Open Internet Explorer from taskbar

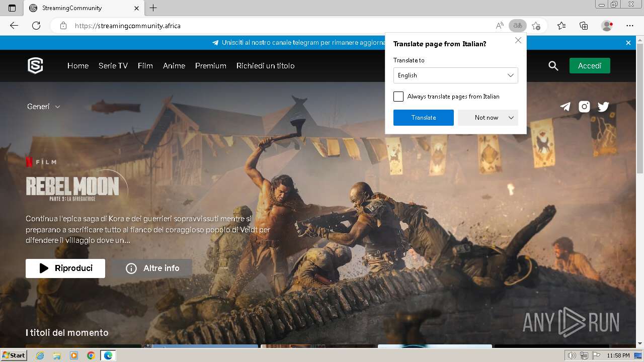[40, 355]
